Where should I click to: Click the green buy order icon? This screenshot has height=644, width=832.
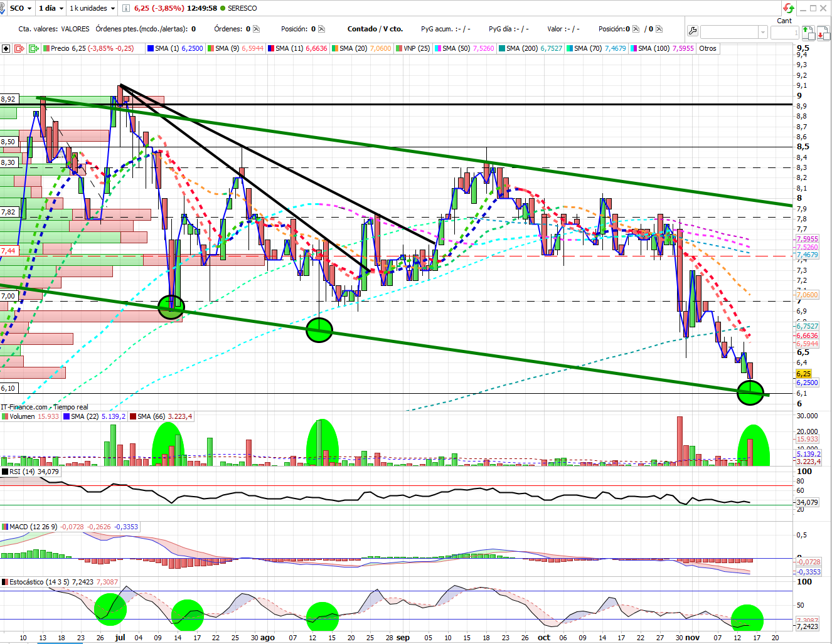[33, 48]
